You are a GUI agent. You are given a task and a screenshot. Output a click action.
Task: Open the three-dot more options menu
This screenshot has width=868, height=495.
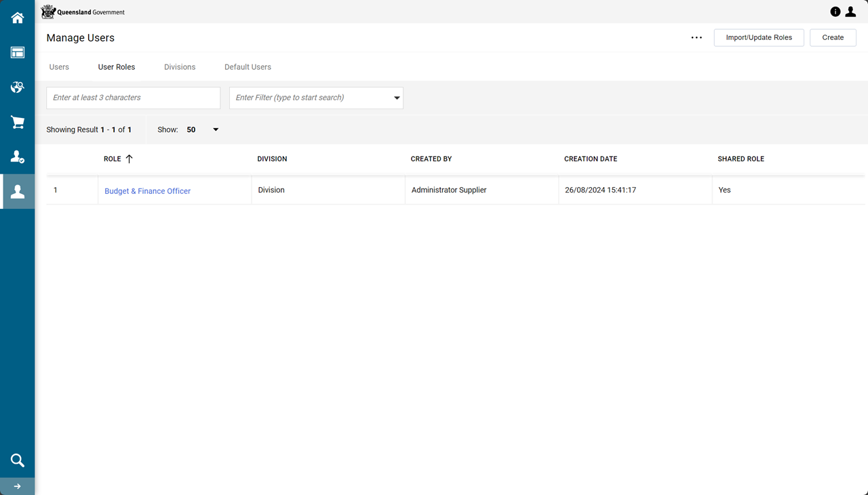[x=696, y=38]
